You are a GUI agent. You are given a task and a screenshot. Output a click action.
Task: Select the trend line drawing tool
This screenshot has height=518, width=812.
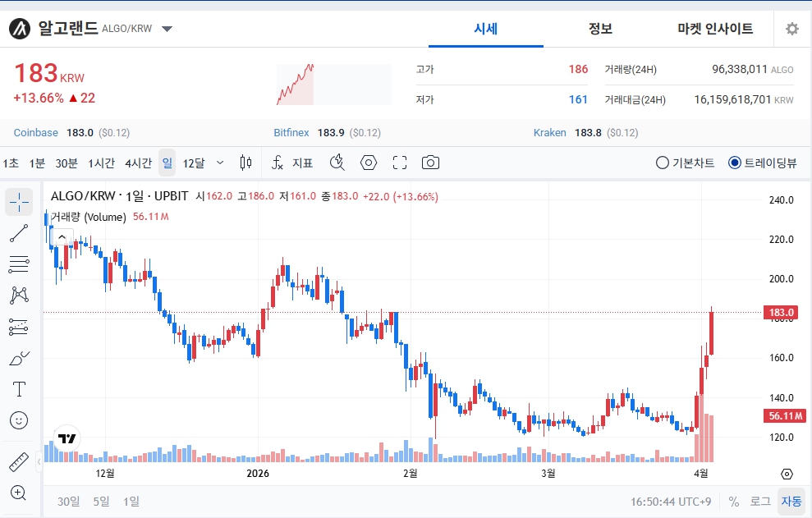(19, 233)
